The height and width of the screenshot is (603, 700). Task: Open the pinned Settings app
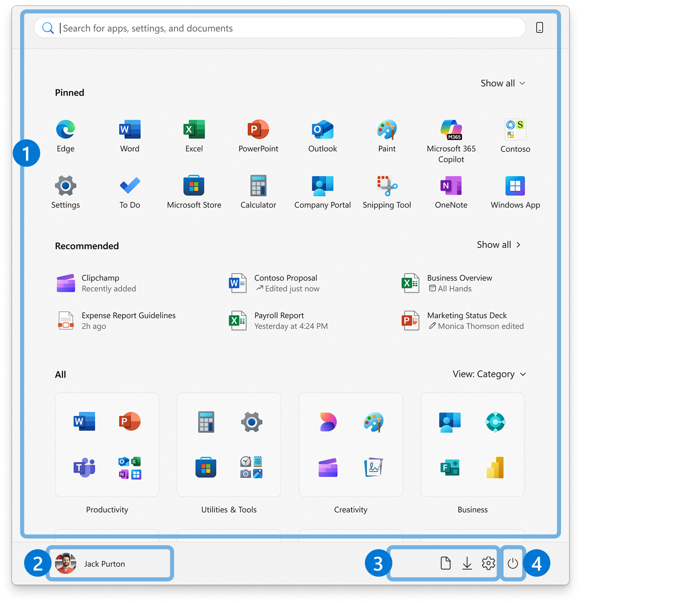65,192
